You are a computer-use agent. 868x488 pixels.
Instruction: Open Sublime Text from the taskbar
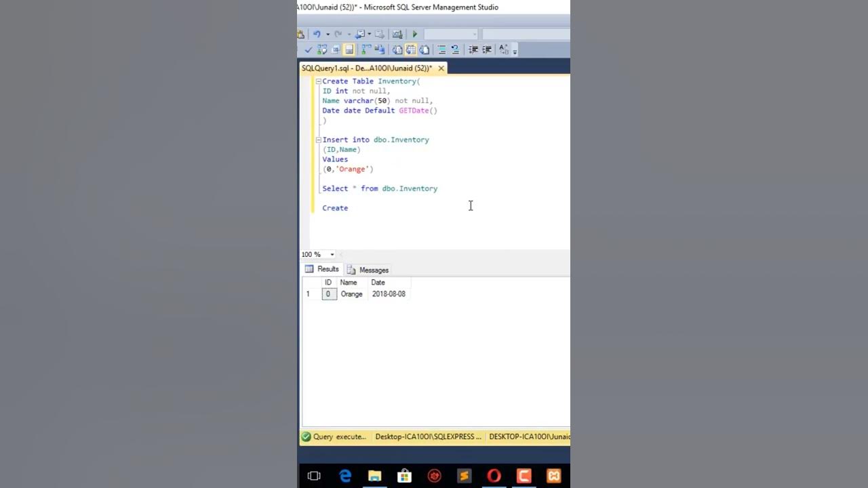tap(465, 476)
